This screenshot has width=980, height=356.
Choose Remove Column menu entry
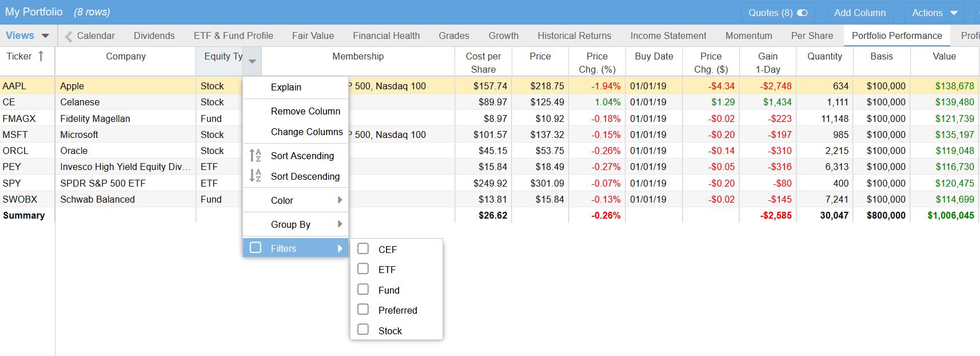(296, 111)
